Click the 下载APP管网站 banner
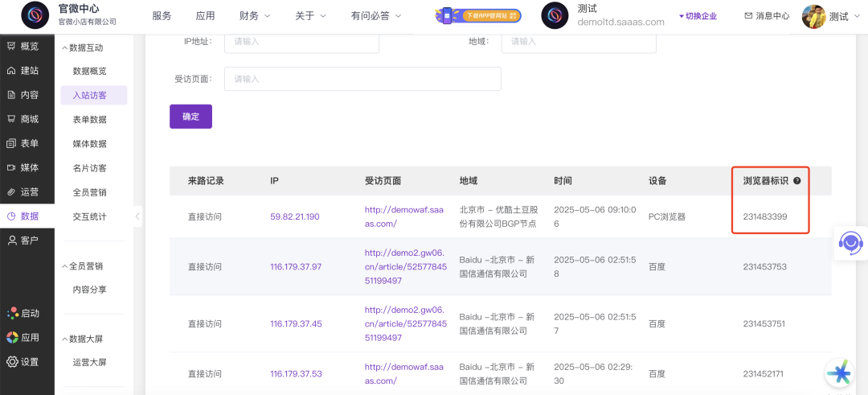Viewport: 868px width, 395px height. [x=478, y=15]
